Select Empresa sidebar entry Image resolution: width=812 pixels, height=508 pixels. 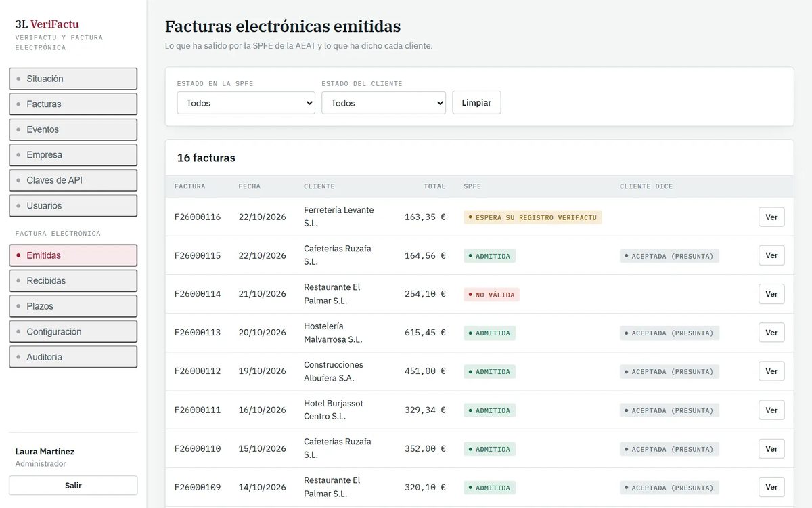[x=73, y=155]
